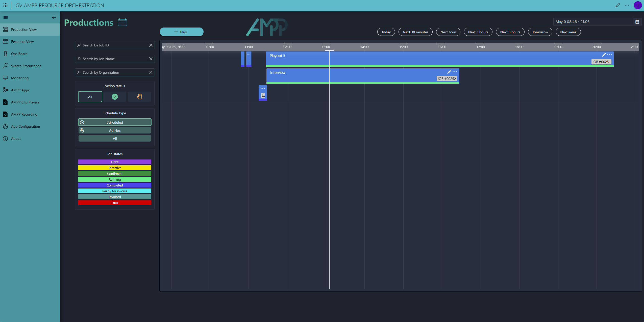Select the Playout 5 job bar
This screenshot has height=322, width=644.
(x=440, y=59)
